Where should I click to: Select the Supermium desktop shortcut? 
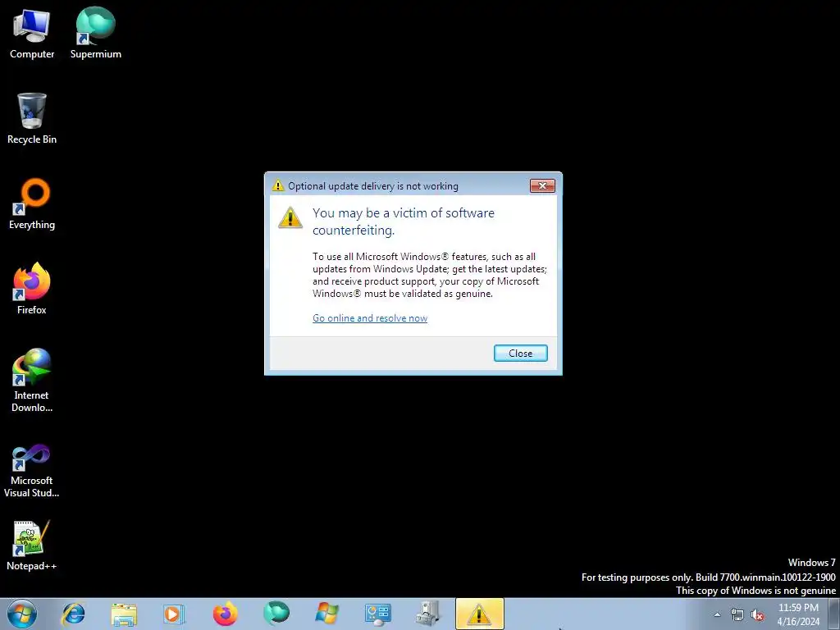pyautogui.click(x=95, y=33)
